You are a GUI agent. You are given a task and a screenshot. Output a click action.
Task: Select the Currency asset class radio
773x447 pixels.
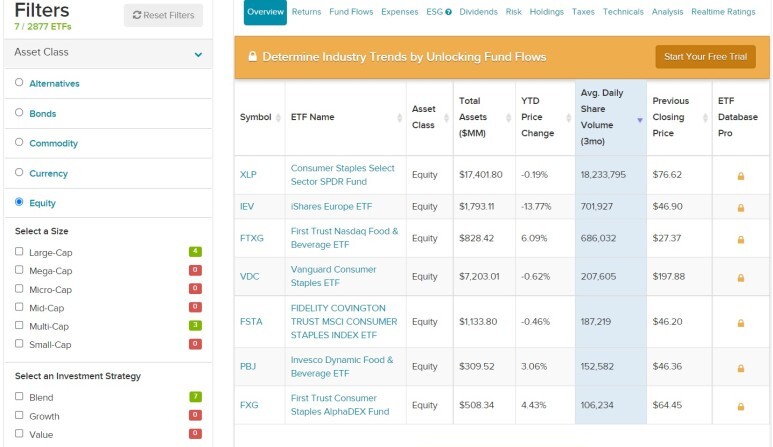[19, 172]
